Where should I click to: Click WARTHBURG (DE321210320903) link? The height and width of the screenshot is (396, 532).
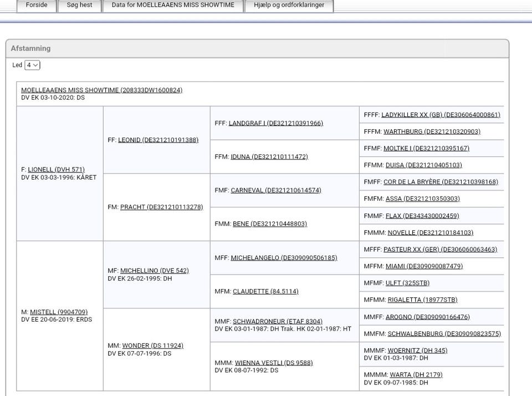tap(432, 131)
